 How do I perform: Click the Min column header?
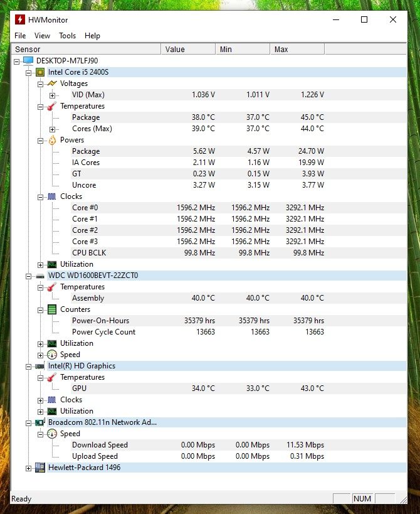point(243,49)
